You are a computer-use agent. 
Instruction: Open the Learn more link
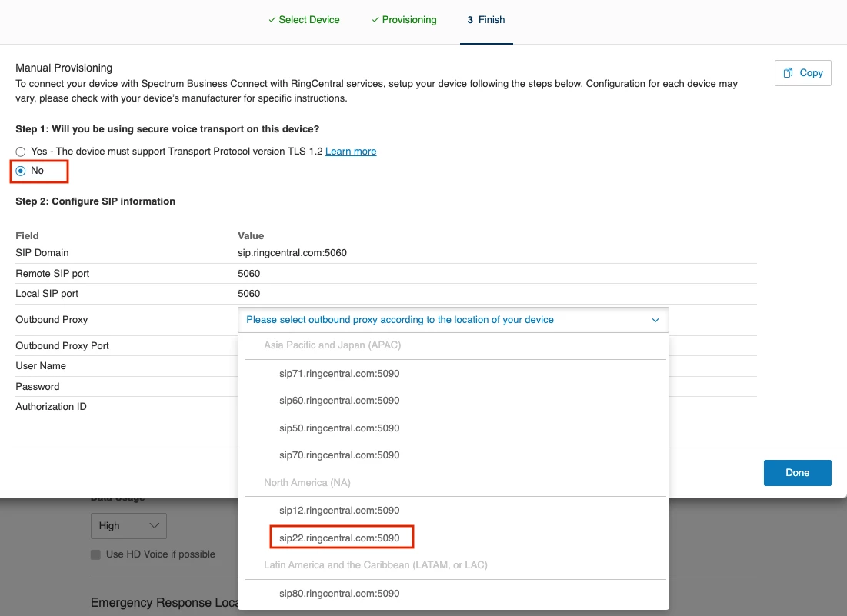pyautogui.click(x=351, y=152)
